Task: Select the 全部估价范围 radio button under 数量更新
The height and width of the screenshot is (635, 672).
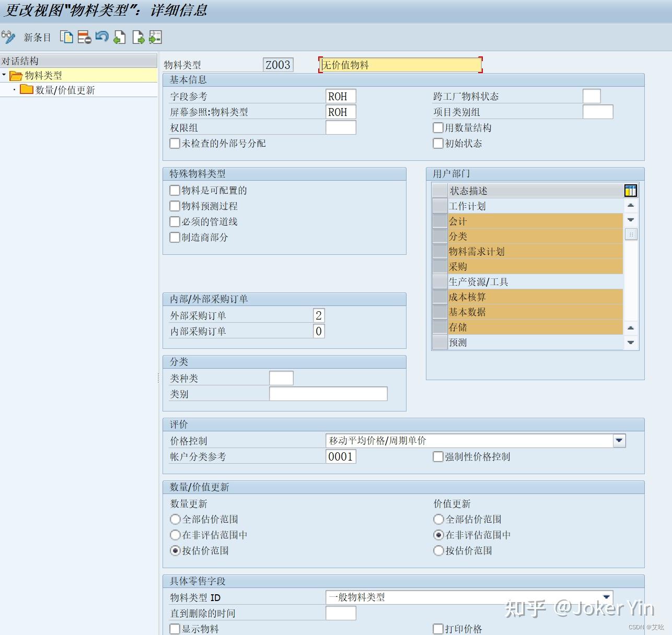Action: 175,519
